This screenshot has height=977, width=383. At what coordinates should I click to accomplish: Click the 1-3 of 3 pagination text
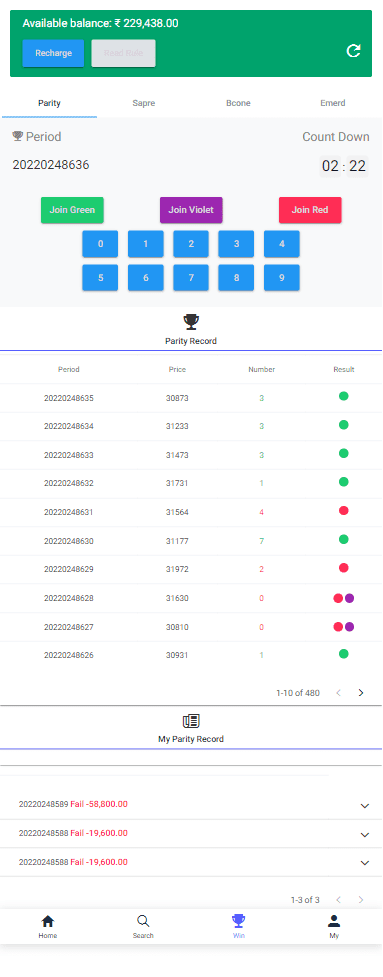305,900
